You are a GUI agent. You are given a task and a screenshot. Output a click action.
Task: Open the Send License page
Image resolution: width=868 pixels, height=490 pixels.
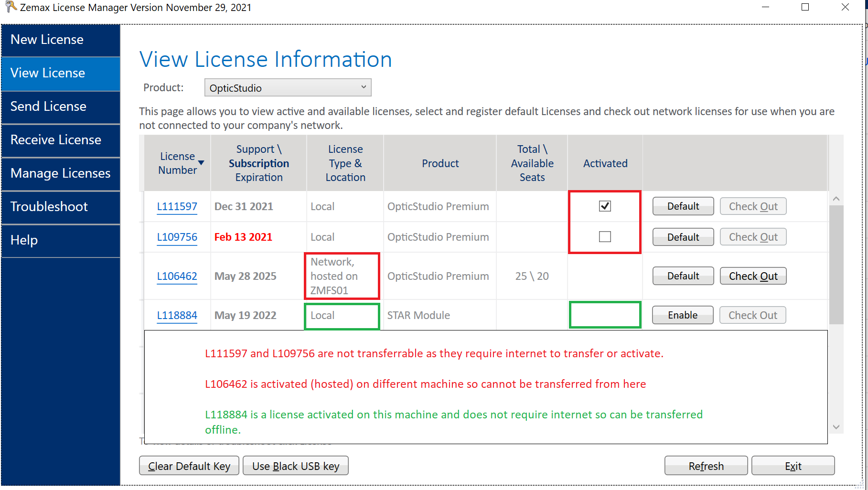[x=61, y=107]
